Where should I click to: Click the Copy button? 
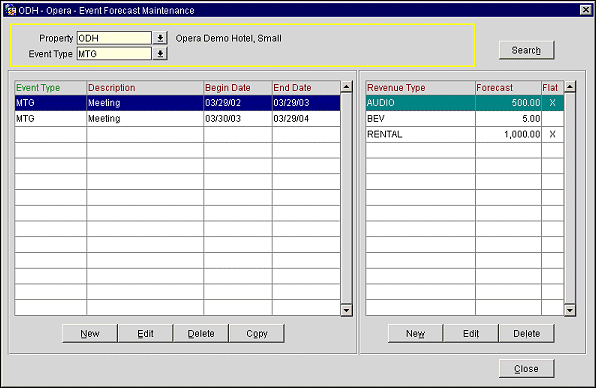tap(257, 333)
